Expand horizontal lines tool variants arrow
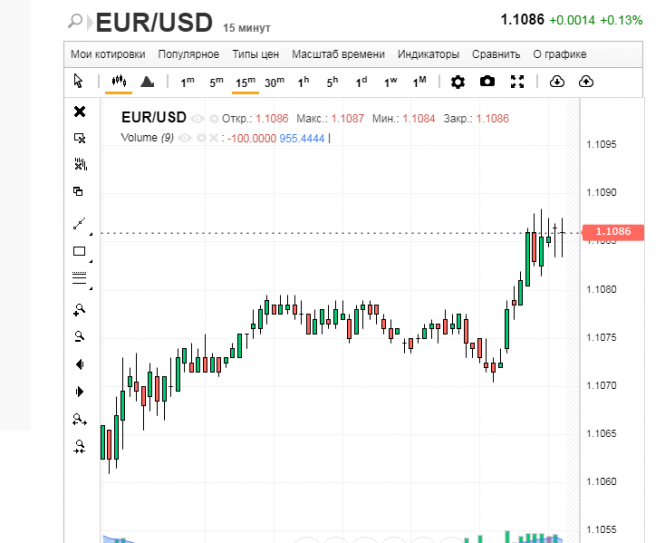Screen dimensions: 665x543 tap(91, 288)
